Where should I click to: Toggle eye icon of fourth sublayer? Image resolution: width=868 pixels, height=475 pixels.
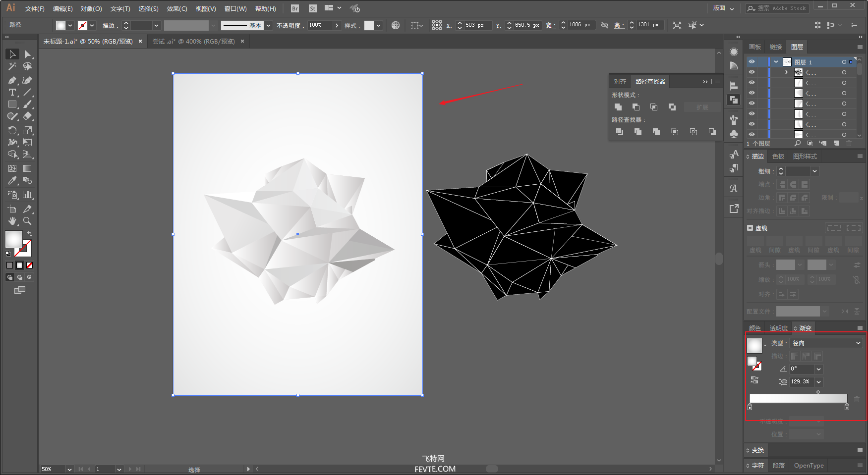(x=752, y=104)
